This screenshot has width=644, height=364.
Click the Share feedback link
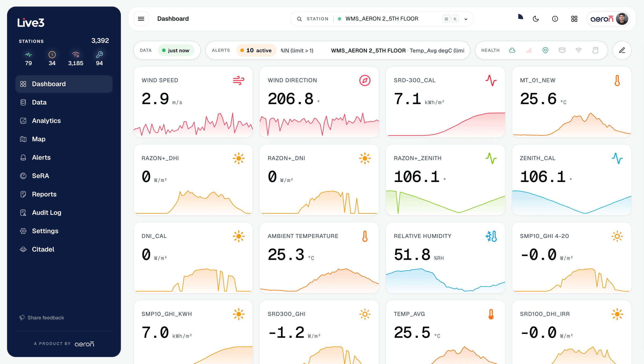click(x=42, y=318)
